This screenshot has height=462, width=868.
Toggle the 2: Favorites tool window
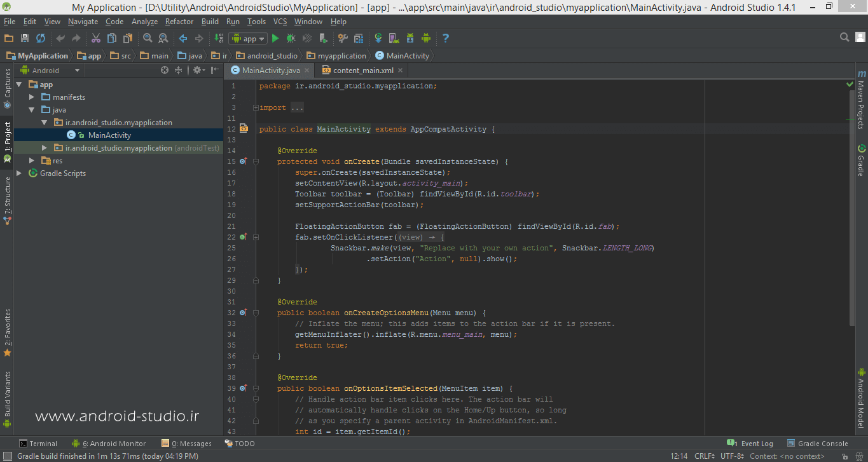pyautogui.click(x=7, y=332)
